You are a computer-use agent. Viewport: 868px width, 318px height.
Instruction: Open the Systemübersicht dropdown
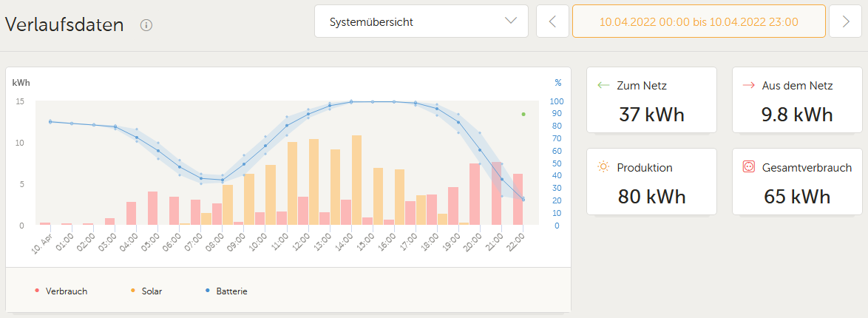pos(421,21)
